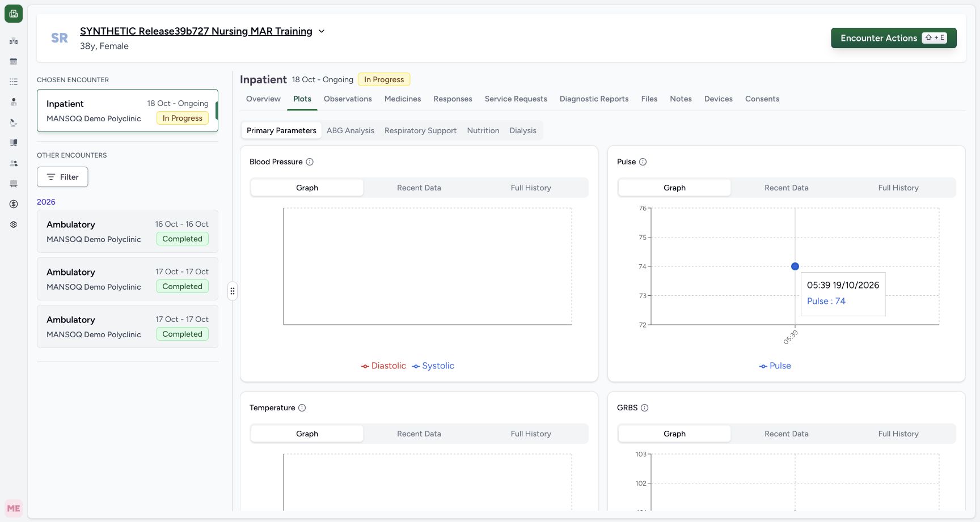Click the ME user avatar

(14, 508)
